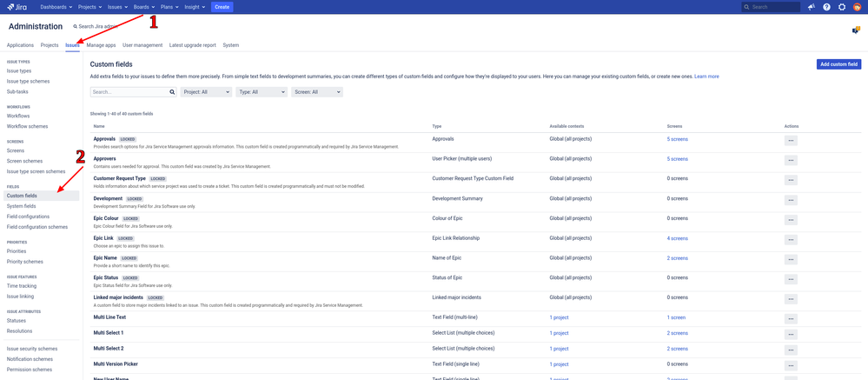The height and width of the screenshot is (380, 868).
Task: Open actions menu for Multi Version Picker
Action: [791, 365]
